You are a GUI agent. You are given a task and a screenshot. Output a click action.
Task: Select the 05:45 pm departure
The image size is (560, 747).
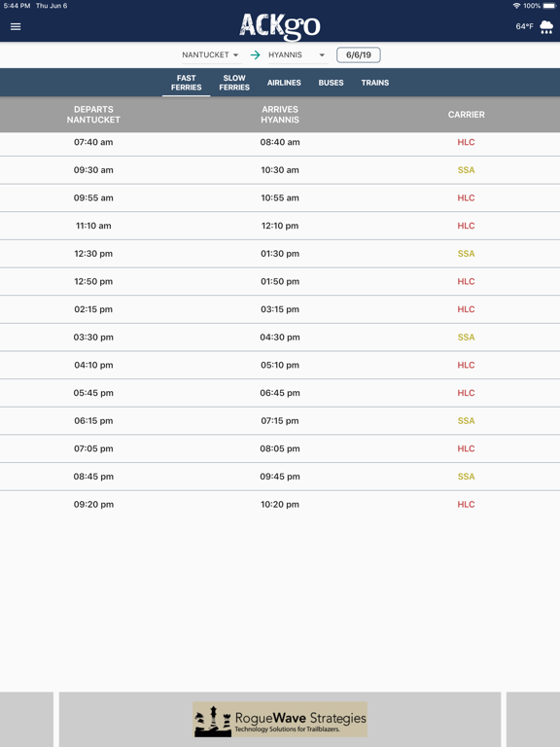click(x=93, y=393)
